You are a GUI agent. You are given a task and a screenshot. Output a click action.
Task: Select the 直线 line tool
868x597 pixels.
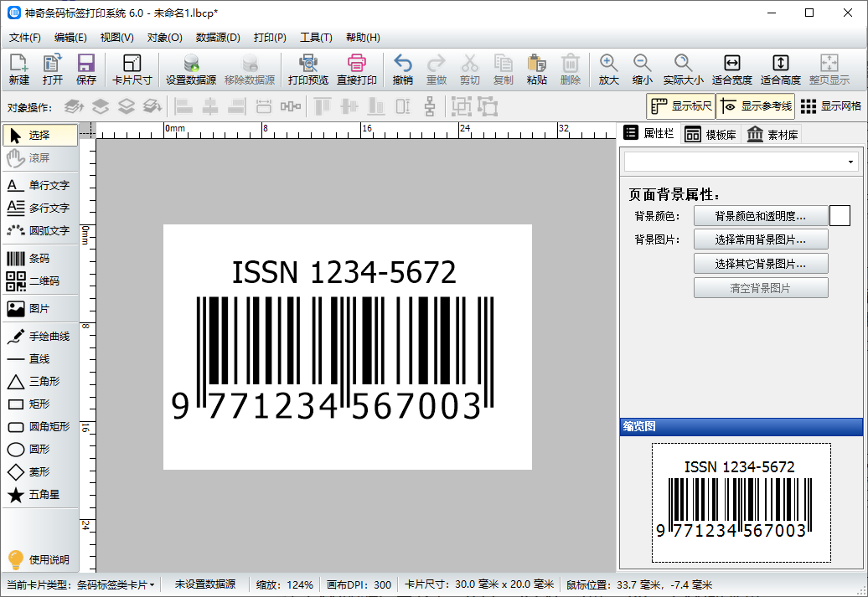[40, 359]
